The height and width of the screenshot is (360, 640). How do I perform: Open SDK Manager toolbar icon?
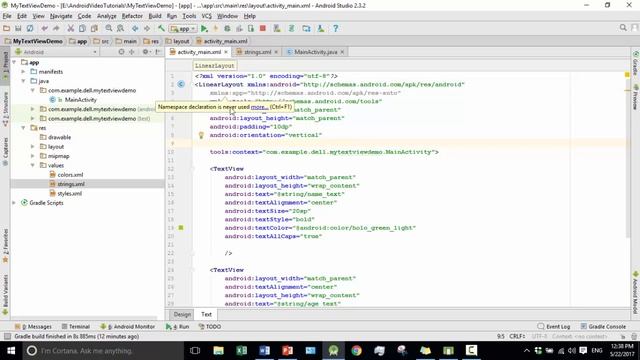pos(321,29)
